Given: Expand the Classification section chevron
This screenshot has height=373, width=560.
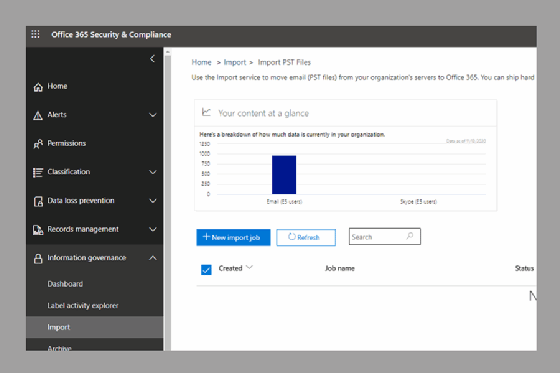Looking at the screenshot, I should (x=153, y=172).
